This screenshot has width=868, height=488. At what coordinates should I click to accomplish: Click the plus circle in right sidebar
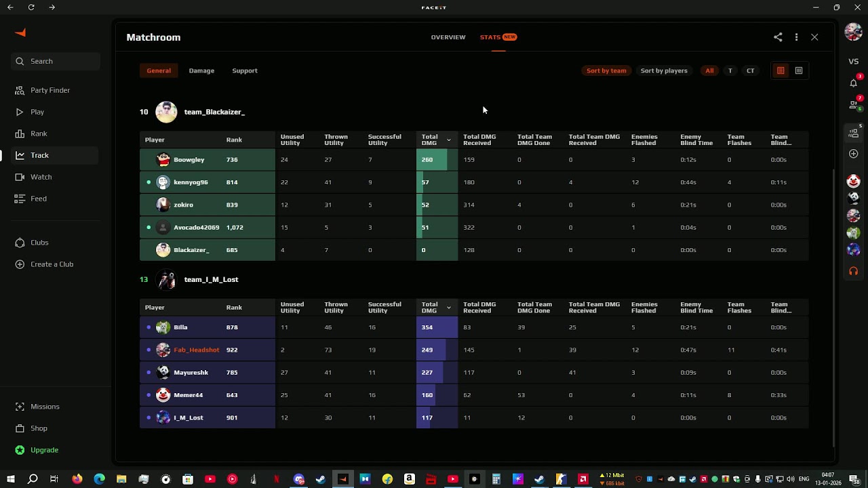[854, 154]
